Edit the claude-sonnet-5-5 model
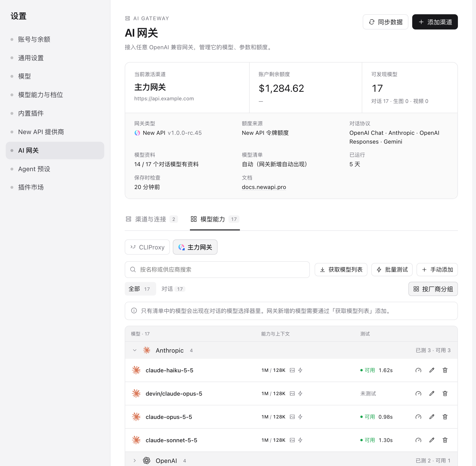This screenshot has width=476, height=466. 432,440
